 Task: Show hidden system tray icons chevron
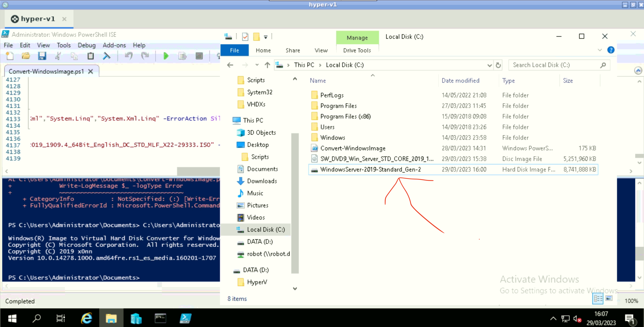tap(553, 318)
